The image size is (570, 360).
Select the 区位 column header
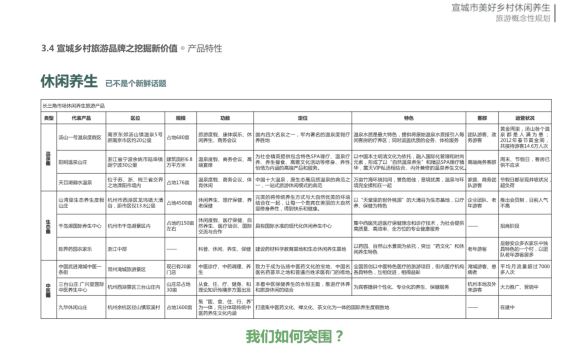click(x=135, y=118)
